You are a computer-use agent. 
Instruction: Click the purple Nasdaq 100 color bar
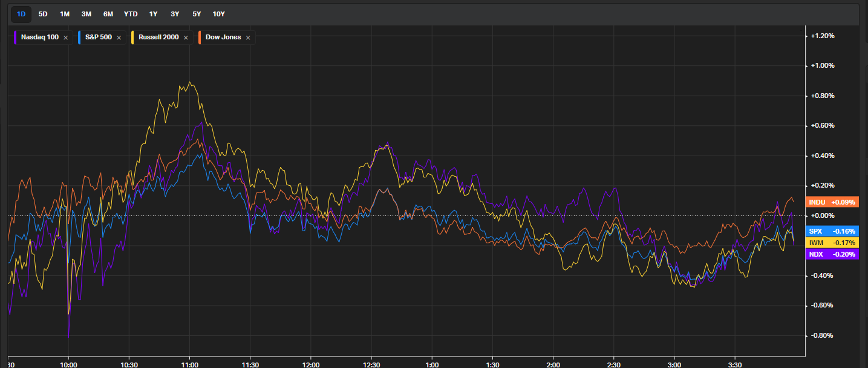[15, 38]
